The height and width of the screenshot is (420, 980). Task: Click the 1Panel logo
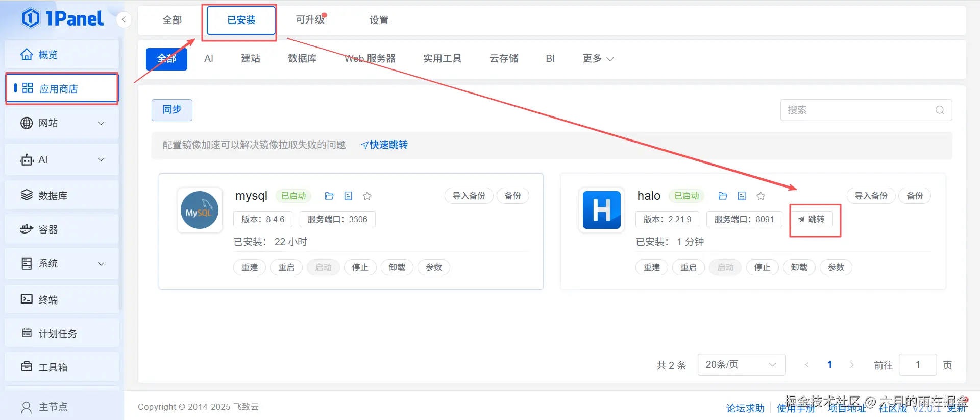[62, 19]
